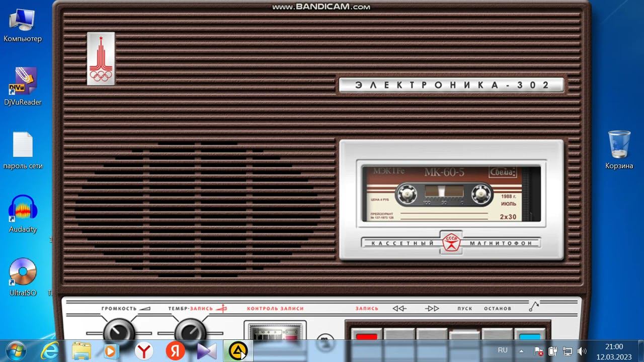
Task: Click the Пуск play key
Action: pyautogui.click(x=464, y=335)
